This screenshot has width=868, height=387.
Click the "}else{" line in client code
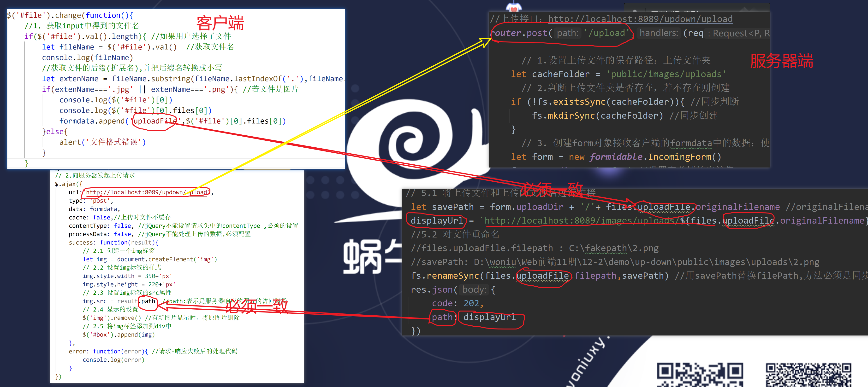(x=55, y=132)
